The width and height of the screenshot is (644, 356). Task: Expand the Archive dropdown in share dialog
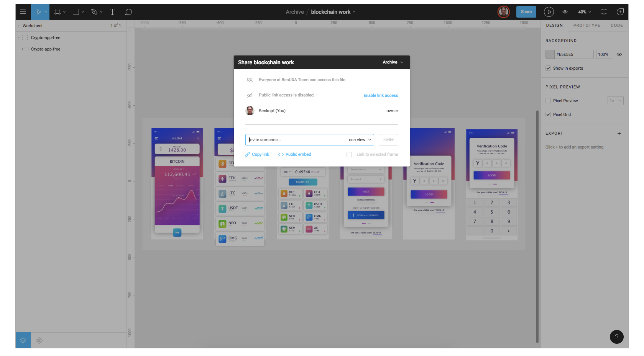click(393, 62)
